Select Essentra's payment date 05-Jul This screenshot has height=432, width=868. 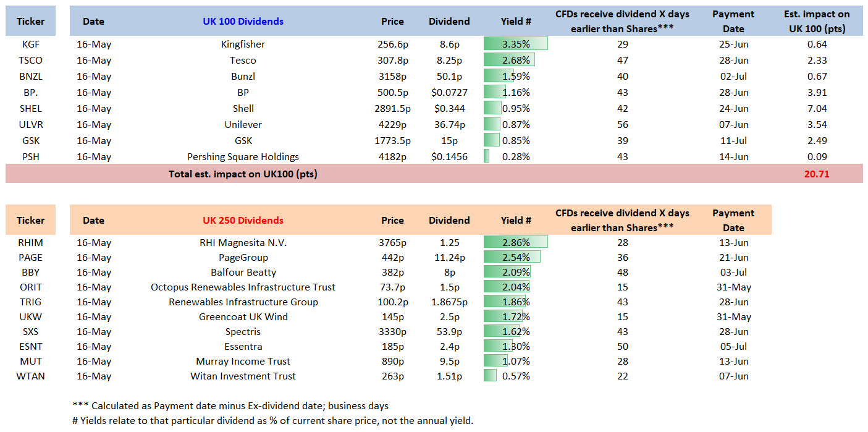click(x=733, y=347)
